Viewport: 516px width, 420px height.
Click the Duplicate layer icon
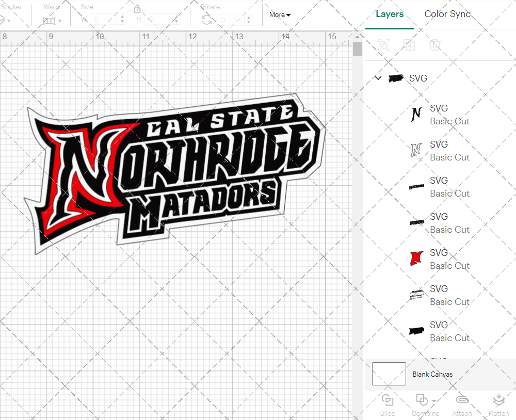[x=409, y=45]
